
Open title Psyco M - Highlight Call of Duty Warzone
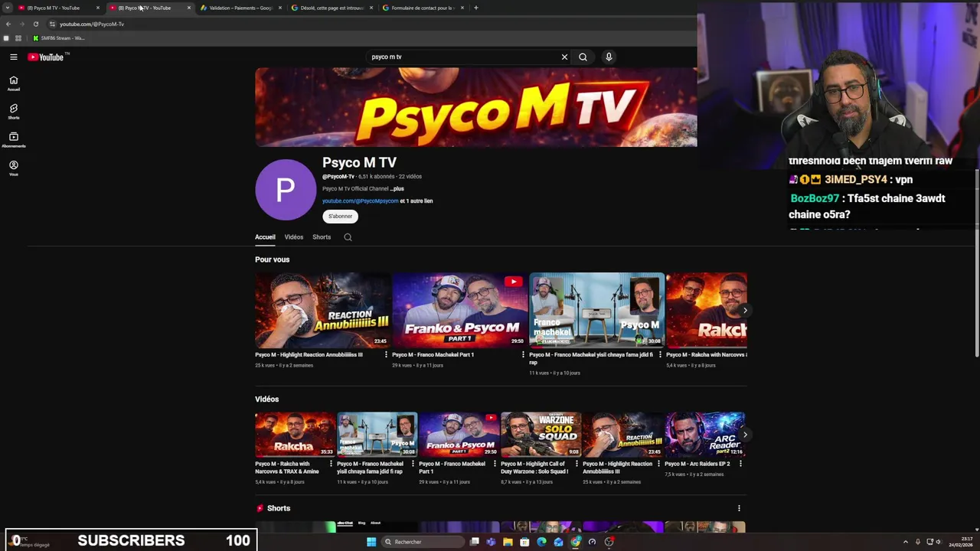(534, 468)
